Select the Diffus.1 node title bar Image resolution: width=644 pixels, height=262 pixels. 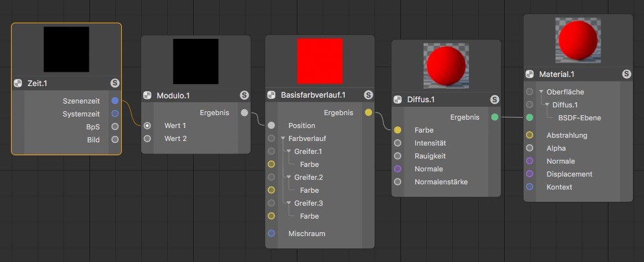pos(446,100)
